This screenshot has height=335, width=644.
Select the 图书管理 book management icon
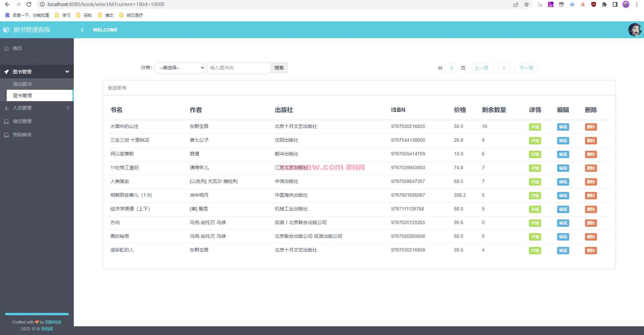tap(6, 71)
